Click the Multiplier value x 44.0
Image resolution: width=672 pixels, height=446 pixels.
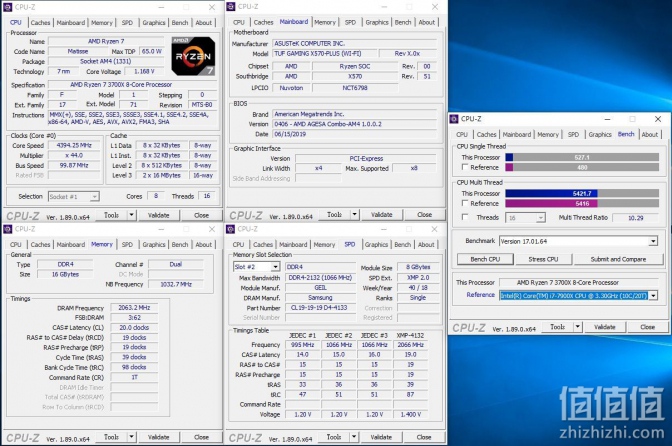click(x=74, y=155)
